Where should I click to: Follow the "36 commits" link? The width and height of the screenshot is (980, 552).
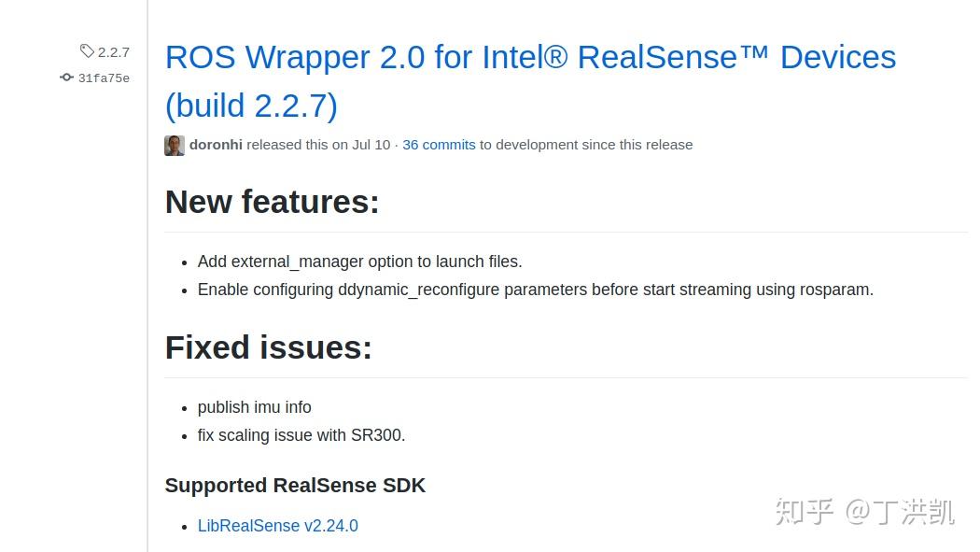point(439,145)
